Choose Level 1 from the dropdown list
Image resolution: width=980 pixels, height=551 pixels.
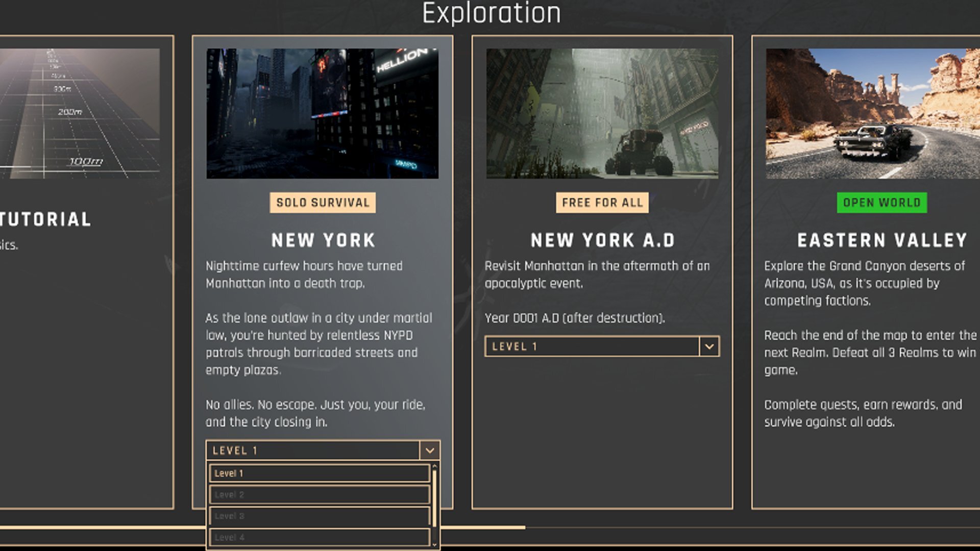pos(319,473)
